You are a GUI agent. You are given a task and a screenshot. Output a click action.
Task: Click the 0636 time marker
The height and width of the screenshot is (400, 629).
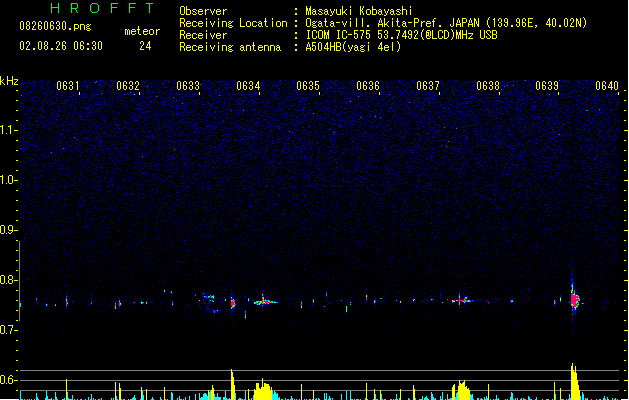click(368, 86)
